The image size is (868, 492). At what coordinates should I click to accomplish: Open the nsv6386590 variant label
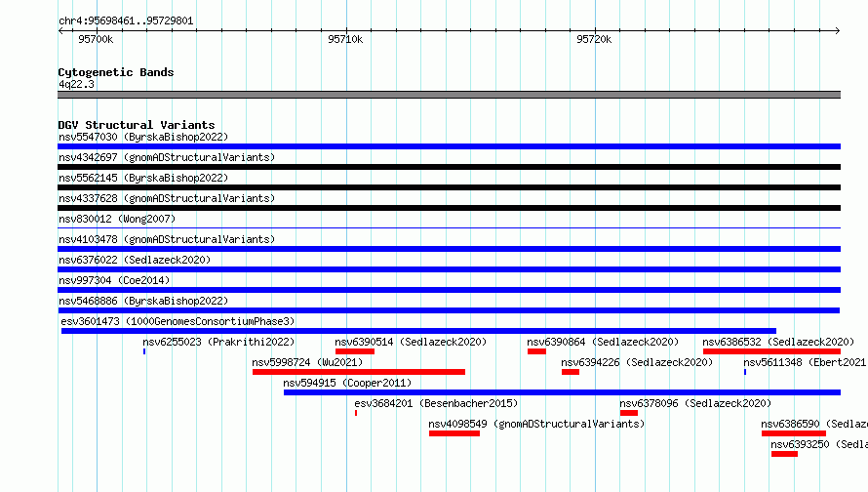(x=814, y=424)
